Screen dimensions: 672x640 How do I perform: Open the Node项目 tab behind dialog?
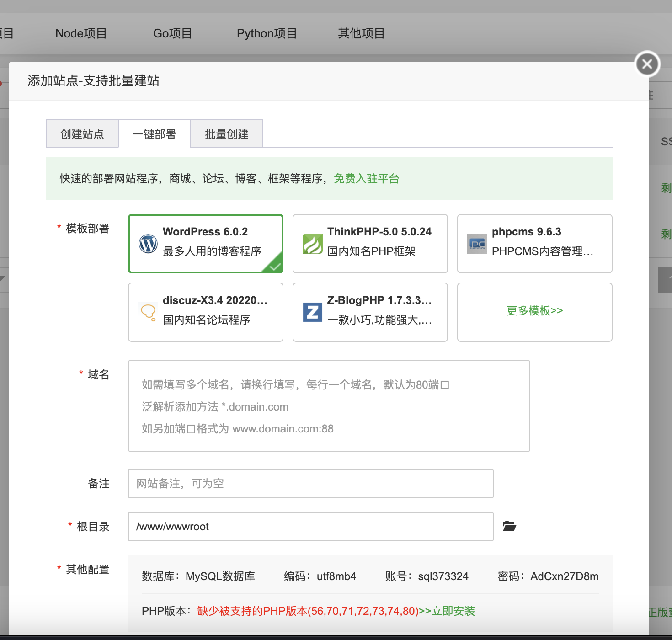click(81, 33)
